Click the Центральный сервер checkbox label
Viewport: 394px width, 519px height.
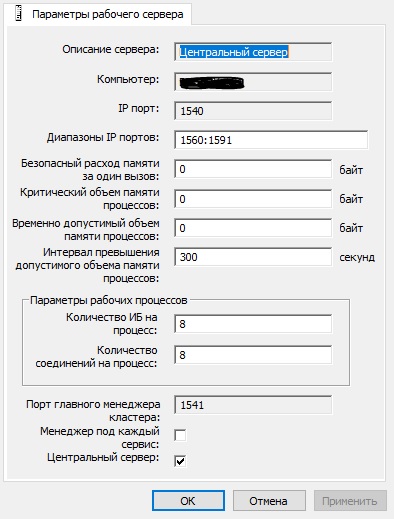(x=103, y=457)
